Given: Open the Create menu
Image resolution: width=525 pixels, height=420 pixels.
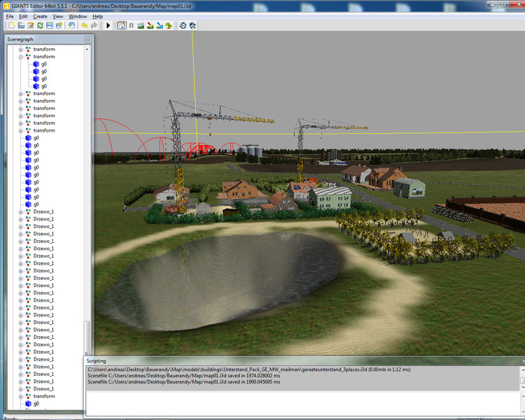Looking at the screenshot, I should (40, 16).
